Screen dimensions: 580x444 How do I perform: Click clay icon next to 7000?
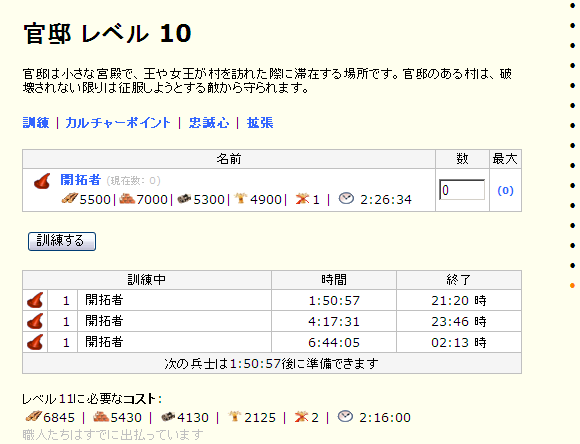pos(127,199)
